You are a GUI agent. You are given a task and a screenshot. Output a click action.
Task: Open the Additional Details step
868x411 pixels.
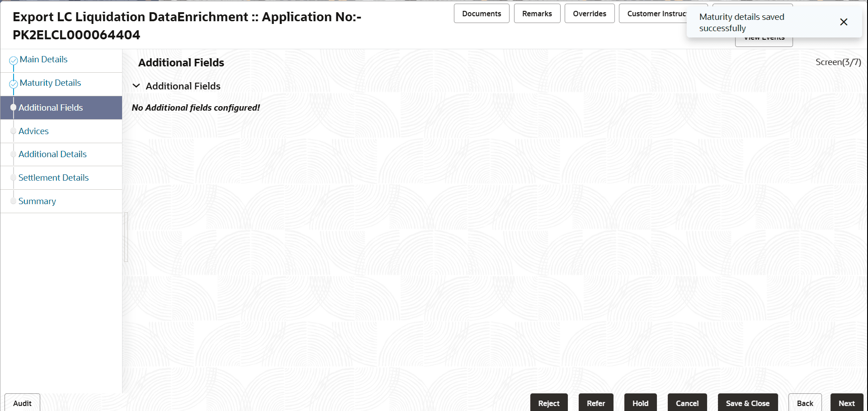[x=52, y=154]
